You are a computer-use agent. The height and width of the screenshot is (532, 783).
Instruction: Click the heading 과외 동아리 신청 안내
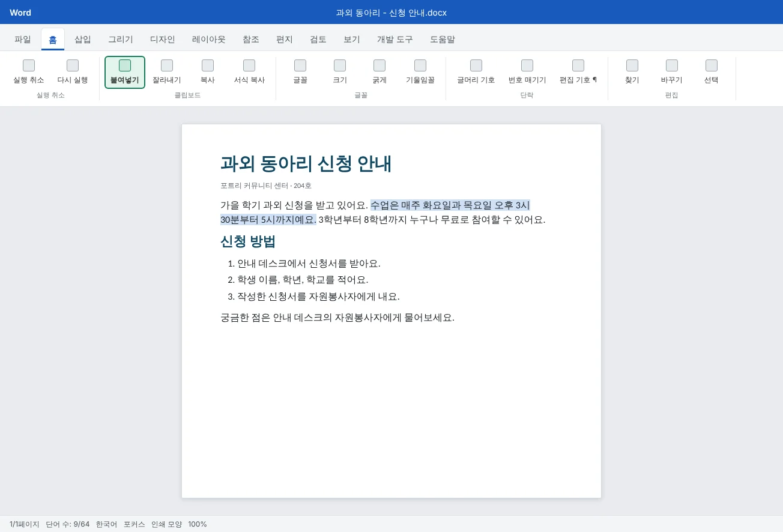pos(306,163)
